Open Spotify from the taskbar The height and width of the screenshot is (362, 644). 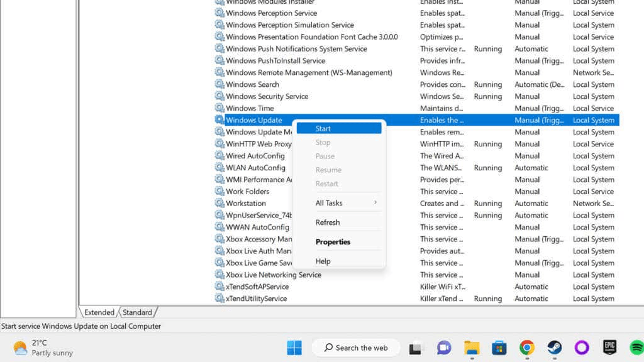pyautogui.click(x=636, y=348)
